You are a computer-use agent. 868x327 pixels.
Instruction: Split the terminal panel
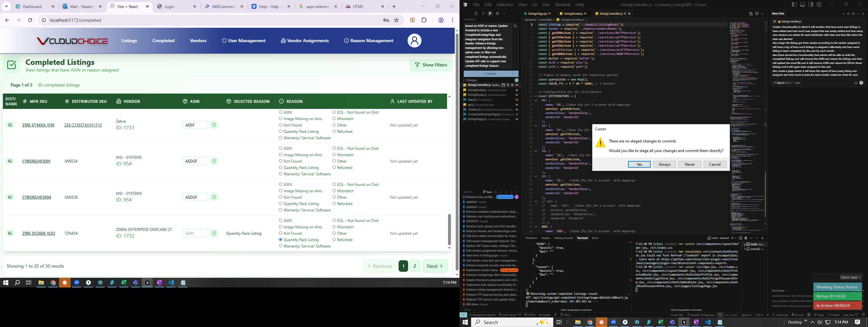point(741,238)
